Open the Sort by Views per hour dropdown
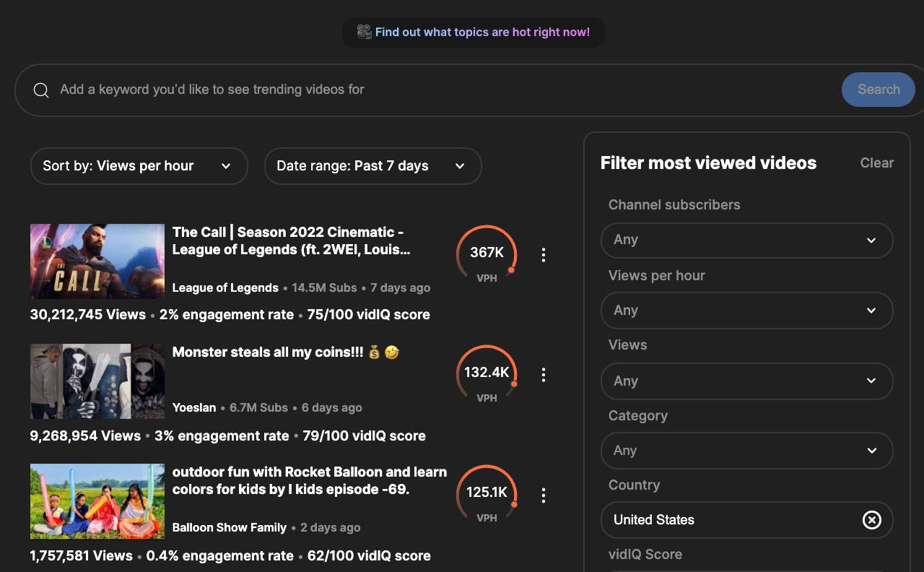 (139, 166)
